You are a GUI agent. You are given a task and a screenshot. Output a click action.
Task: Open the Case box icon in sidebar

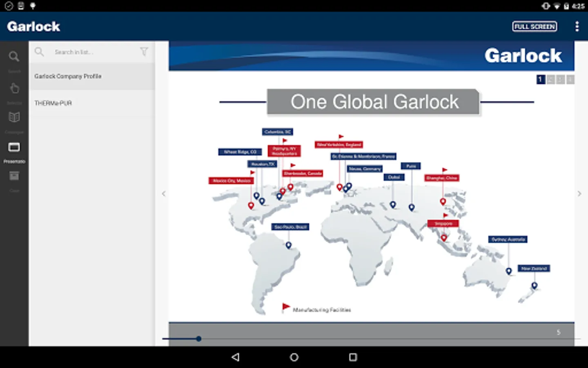tap(14, 176)
